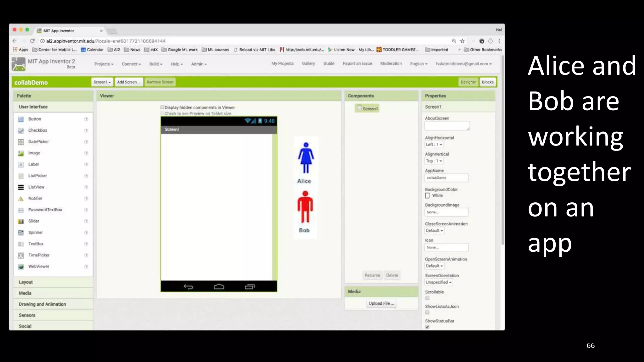This screenshot has width=644, height=362.
Task: Open help icon next to Label
Action: tap(86, 164)
